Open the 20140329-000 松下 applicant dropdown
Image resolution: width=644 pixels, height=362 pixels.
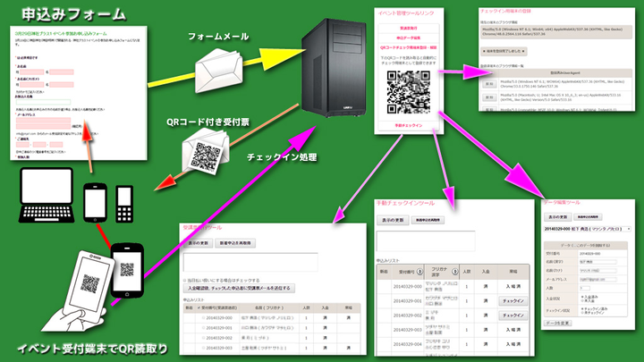588,229
